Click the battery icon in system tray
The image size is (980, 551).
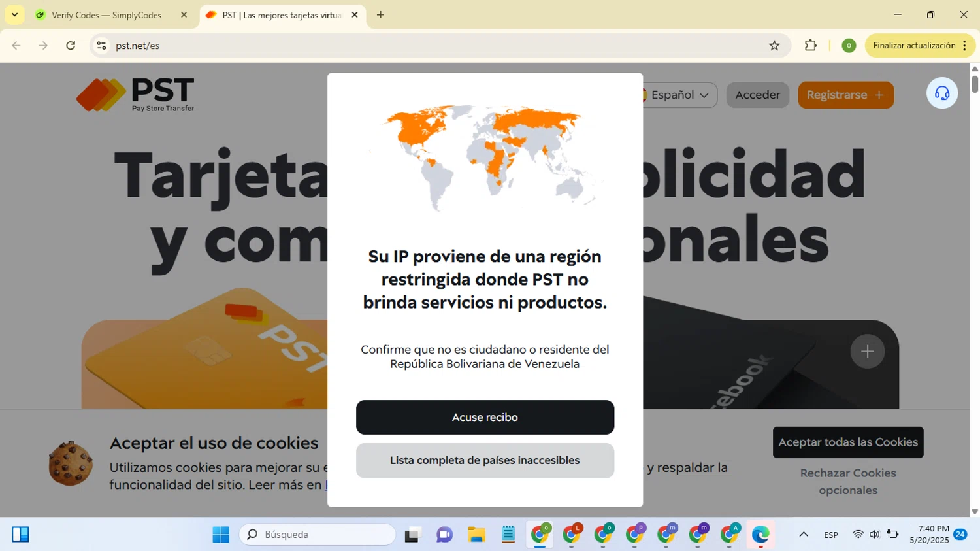tap(892, 535)
